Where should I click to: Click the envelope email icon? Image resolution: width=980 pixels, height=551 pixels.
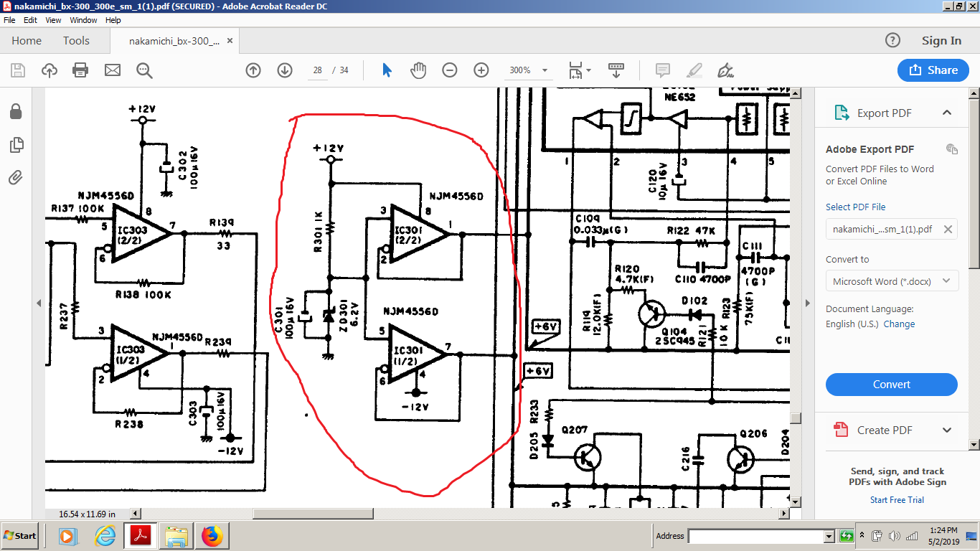[x=113, y=70]
